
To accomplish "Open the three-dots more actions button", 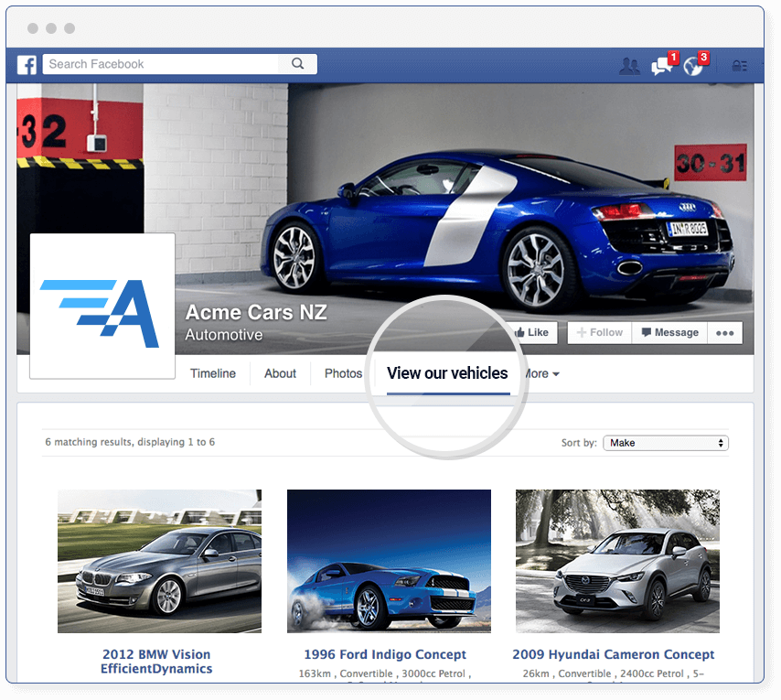I will tap(724, 333).
